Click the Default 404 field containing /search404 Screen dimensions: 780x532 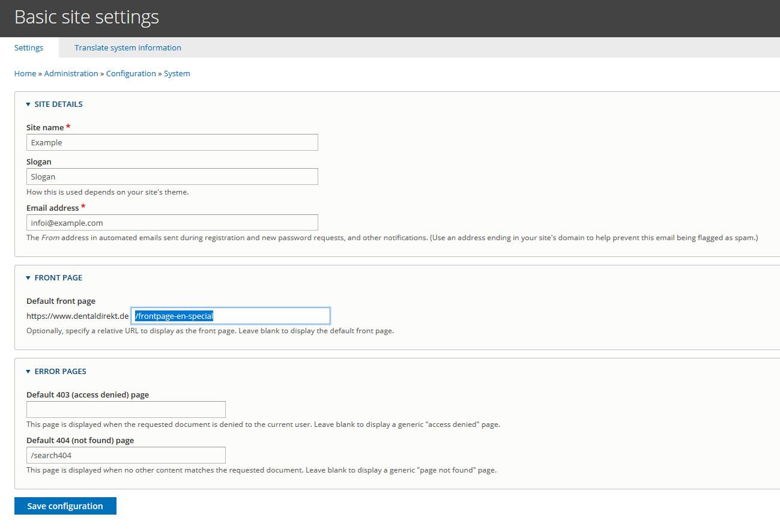click(x=125, y=455)
